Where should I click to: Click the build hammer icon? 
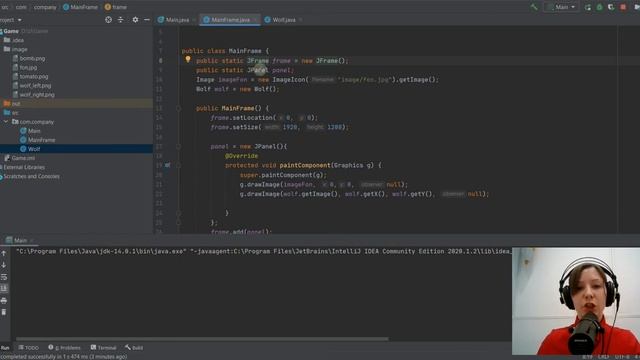point(533,7)
